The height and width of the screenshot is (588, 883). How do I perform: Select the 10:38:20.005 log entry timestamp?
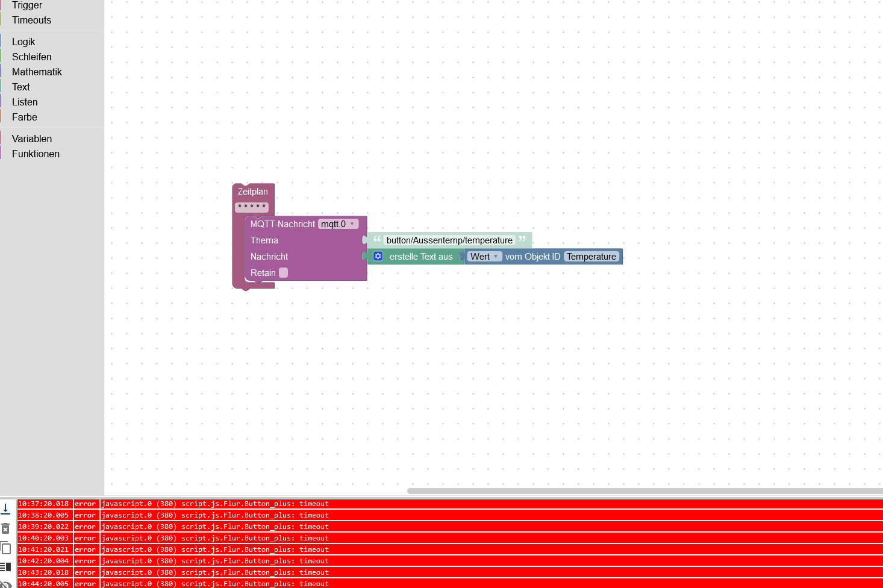click(43, 515)
